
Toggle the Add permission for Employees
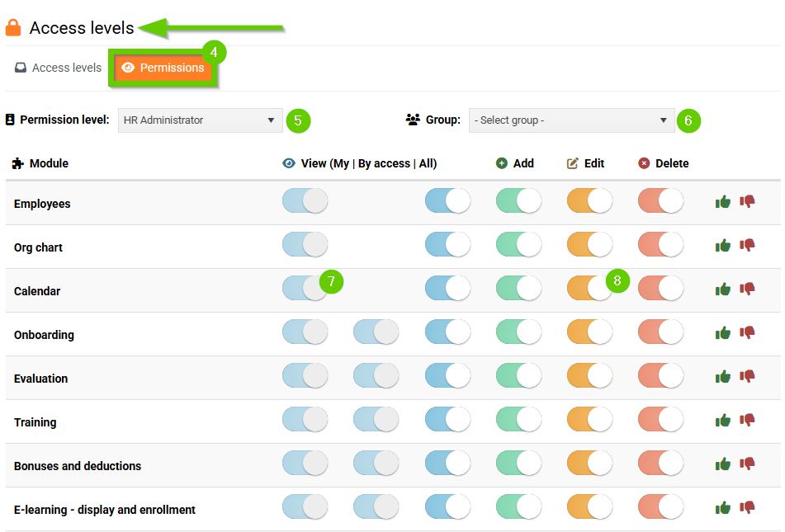tap(518, 201)
